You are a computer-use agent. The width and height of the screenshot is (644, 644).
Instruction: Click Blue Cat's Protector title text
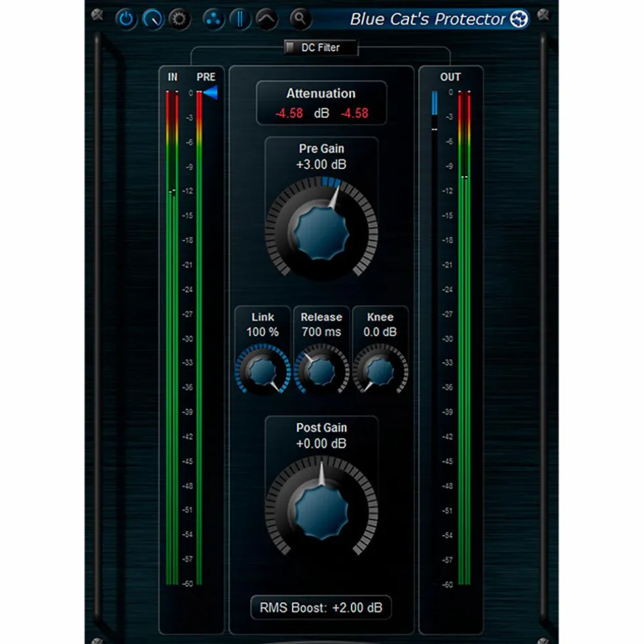tap(427, 19)
